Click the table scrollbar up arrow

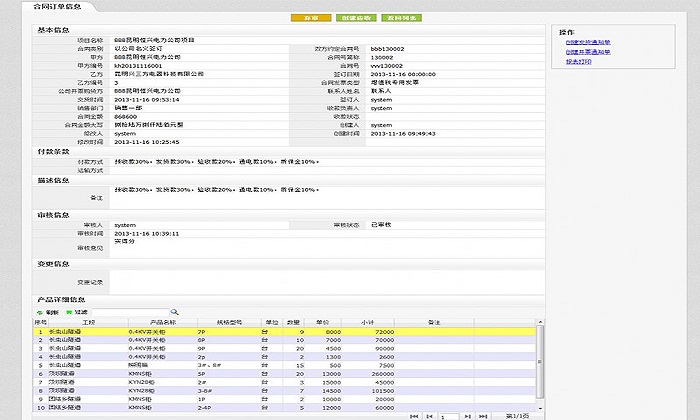tap(540, 322)
